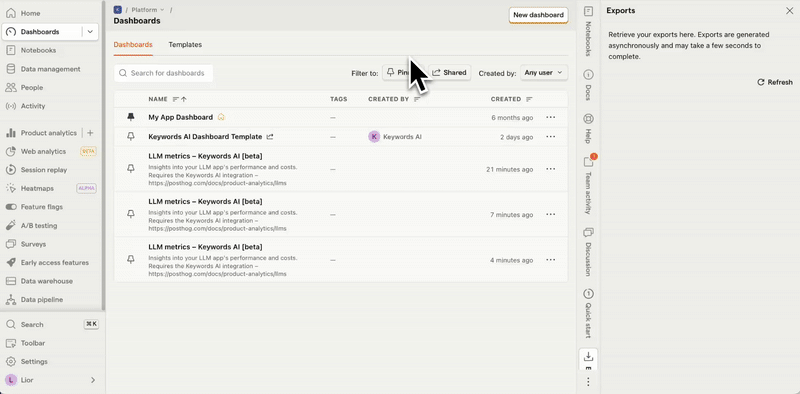The image size is (800, 394).
Task: Open the Discussion side panel
Action: coord(588,252)
